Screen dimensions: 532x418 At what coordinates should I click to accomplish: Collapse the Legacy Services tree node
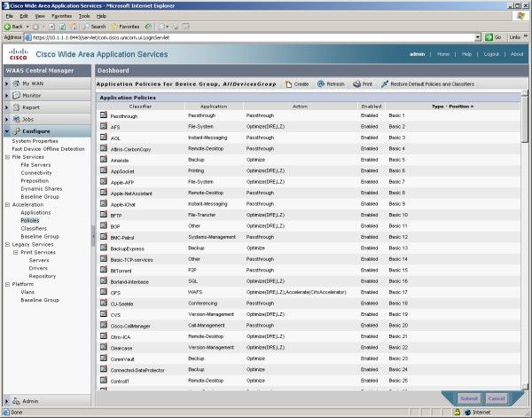[7, 244]
